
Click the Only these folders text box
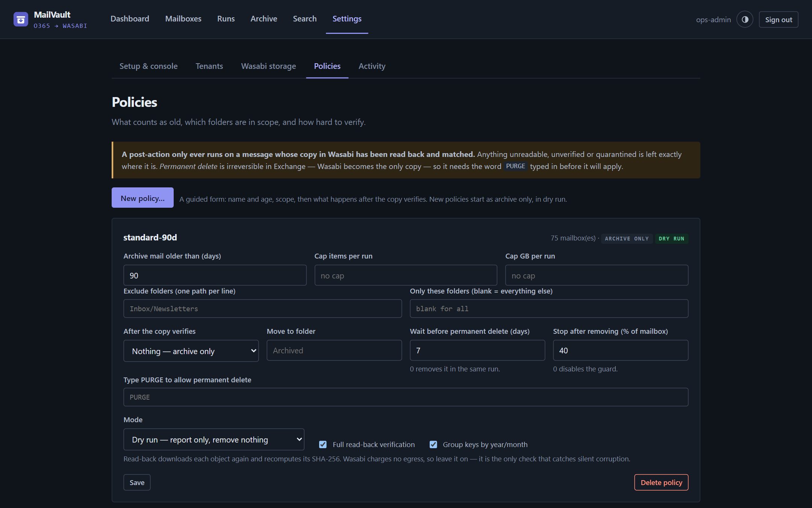tap(549, 309)
